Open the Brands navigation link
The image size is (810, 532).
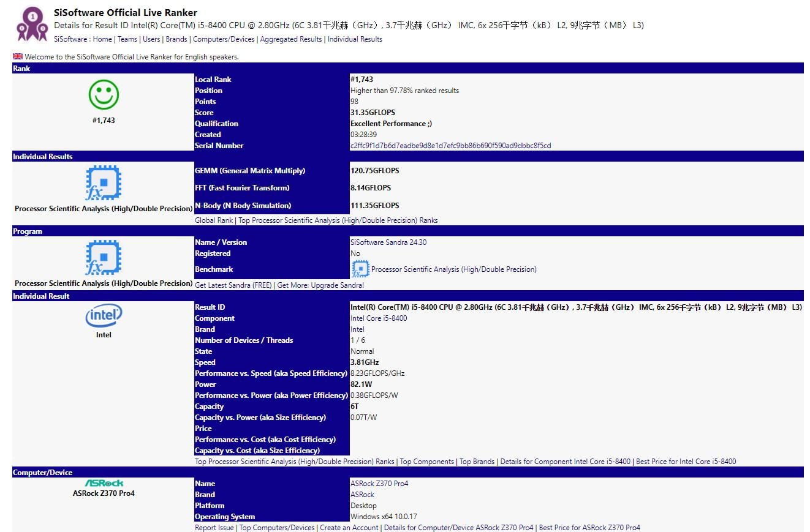coord(176,39)
